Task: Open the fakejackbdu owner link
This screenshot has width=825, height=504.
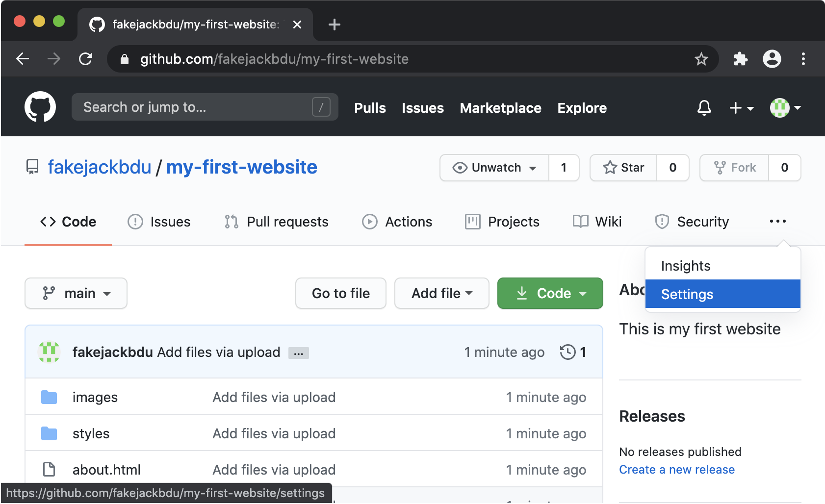Action: (x=100, y=167)
